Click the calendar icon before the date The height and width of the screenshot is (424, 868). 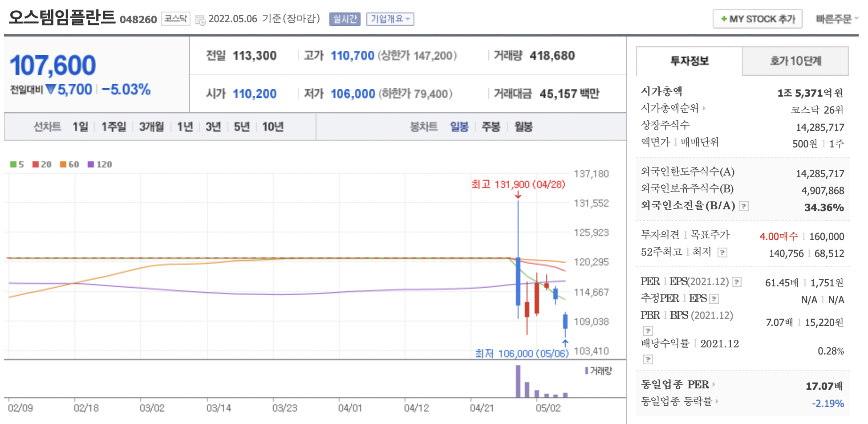[x=200, y=20]
